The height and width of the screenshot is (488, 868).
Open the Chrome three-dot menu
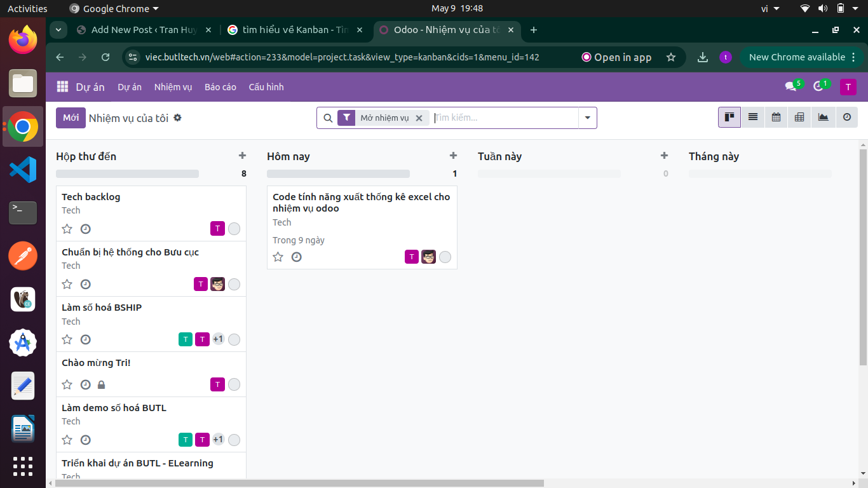[x=853, y=57]
